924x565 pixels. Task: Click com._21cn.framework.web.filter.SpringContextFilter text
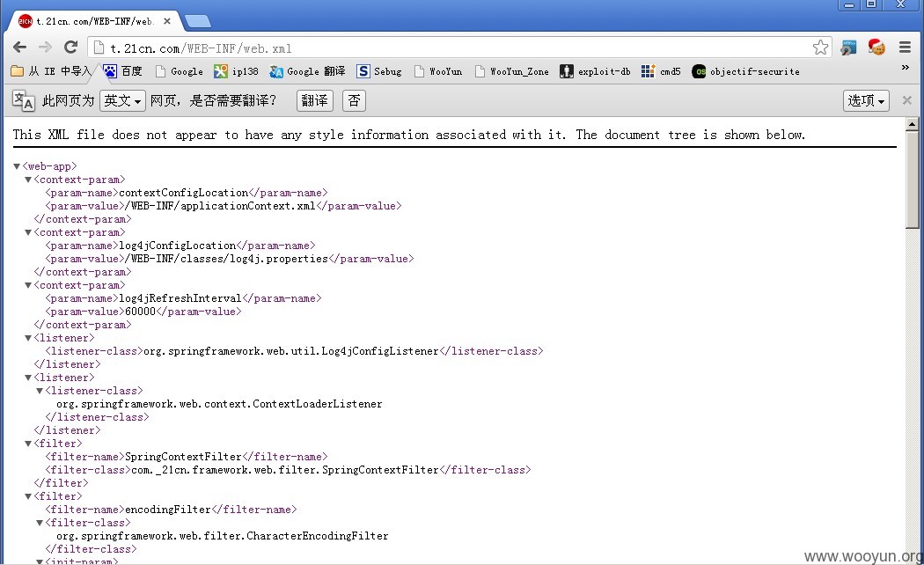[284, 470]
